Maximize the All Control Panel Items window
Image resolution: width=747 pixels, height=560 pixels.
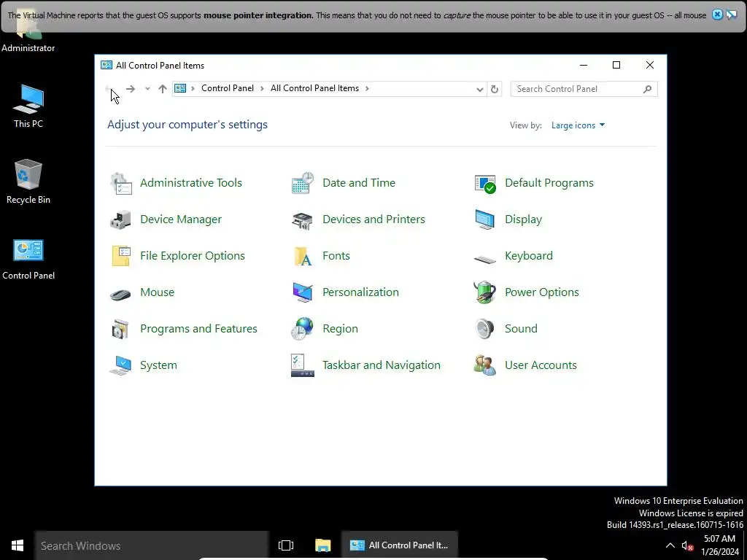point(616,65)
